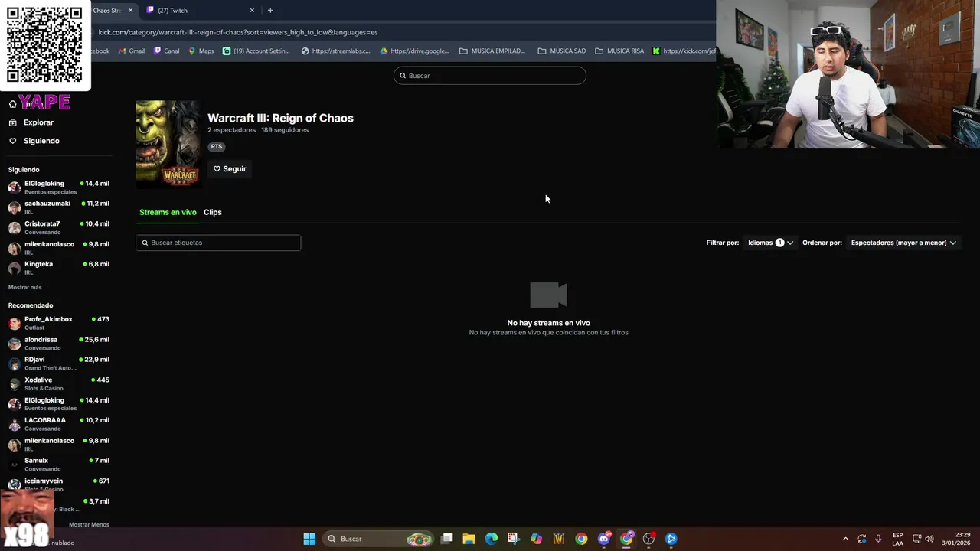Screen dimensions: 980x551
Task: Open Profe_Akimbox recommended channel
Action: click(x=59, y=323)
